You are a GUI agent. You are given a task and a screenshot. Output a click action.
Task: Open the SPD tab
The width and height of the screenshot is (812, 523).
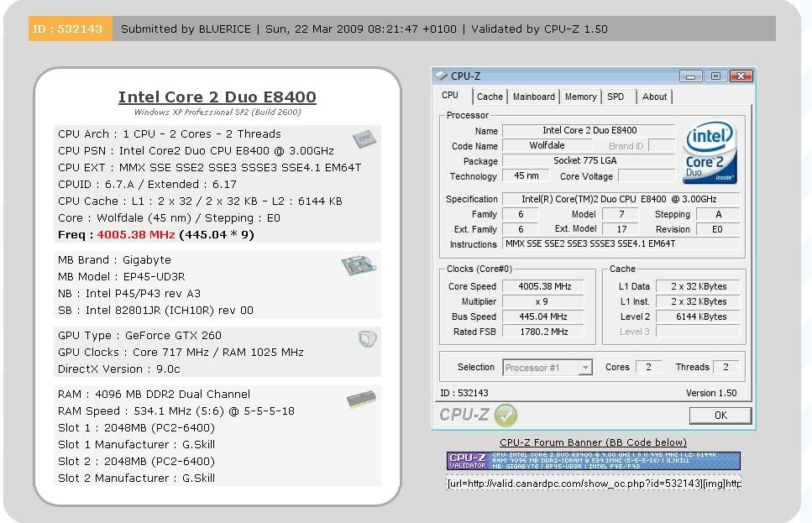click(617, 97)
